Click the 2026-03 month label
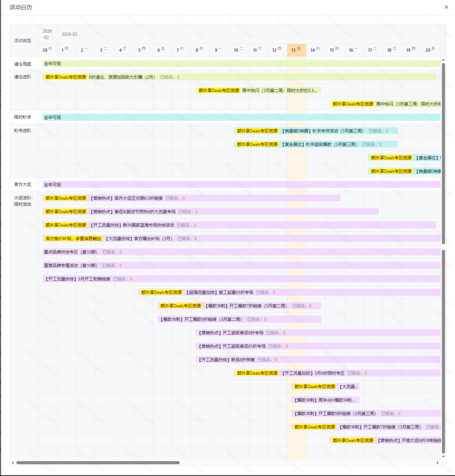 (x=69, y=34)
